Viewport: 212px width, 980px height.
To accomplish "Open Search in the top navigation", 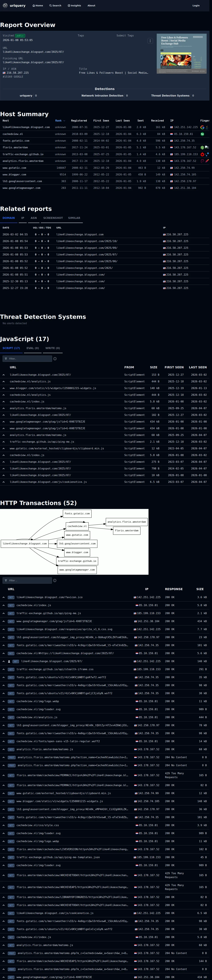I will (55, 6).
